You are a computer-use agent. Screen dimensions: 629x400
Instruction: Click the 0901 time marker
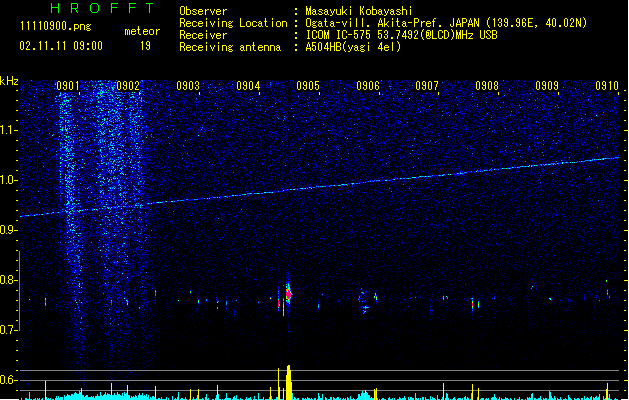click(x=68, y=86)
